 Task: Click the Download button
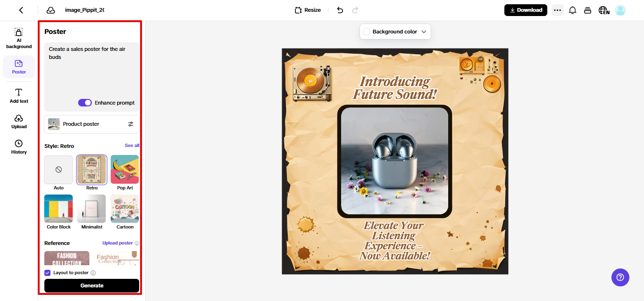pyautogui.click(x=525, y=9)
